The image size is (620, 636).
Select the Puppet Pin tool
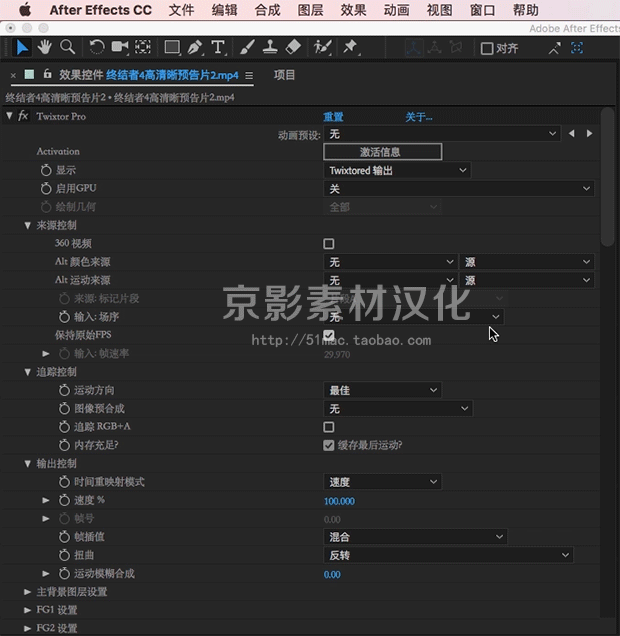click(x=350, y=47)
